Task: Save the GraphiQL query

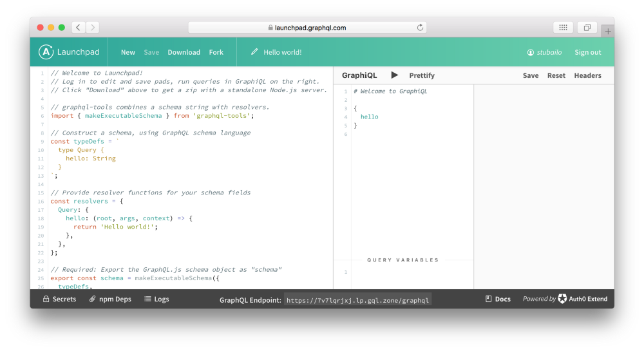Action: tap(530, 75)
